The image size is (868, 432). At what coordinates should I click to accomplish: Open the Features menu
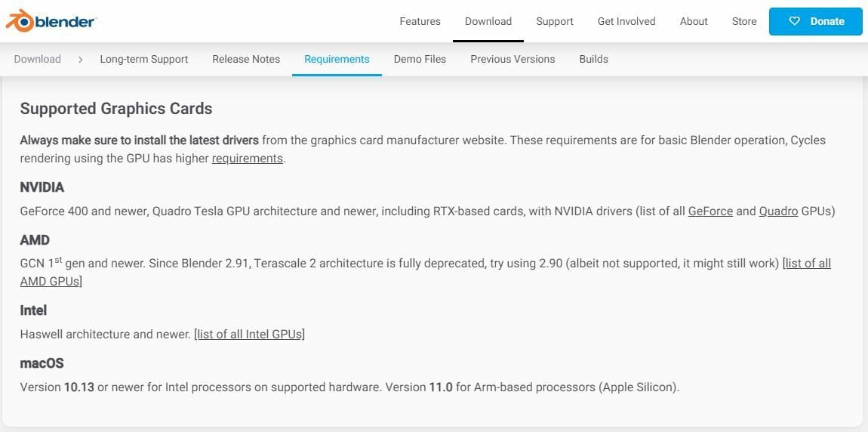420,21
